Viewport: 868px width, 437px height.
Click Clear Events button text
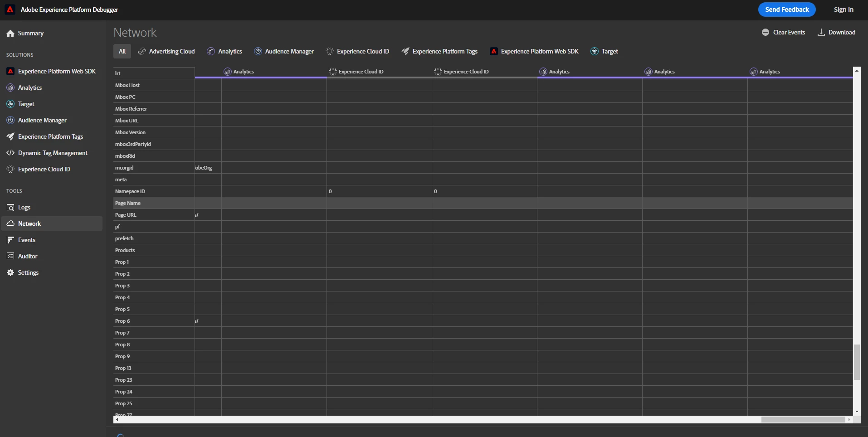[x=789, y=33]
